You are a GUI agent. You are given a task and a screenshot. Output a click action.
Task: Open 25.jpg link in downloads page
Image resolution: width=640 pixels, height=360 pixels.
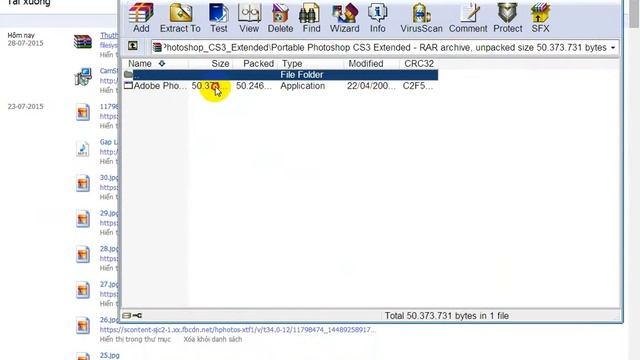click(x=109, y=355)
